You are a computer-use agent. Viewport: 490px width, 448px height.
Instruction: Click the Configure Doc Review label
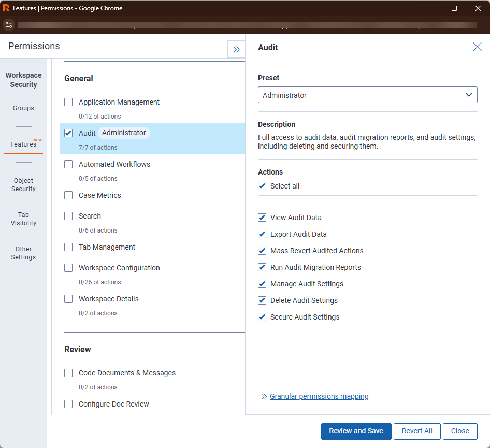click(114, 404)
